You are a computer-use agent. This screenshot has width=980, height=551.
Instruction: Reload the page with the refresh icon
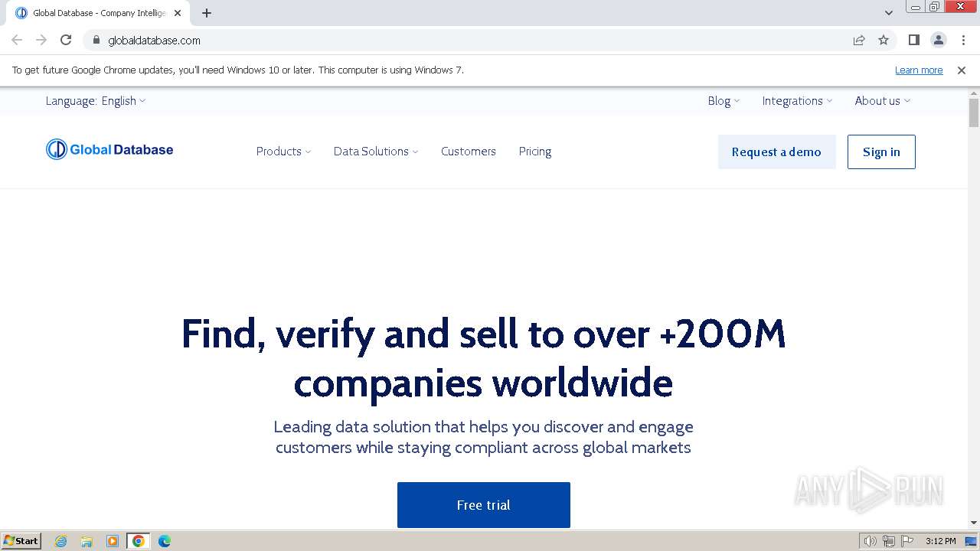pos(66,40)
